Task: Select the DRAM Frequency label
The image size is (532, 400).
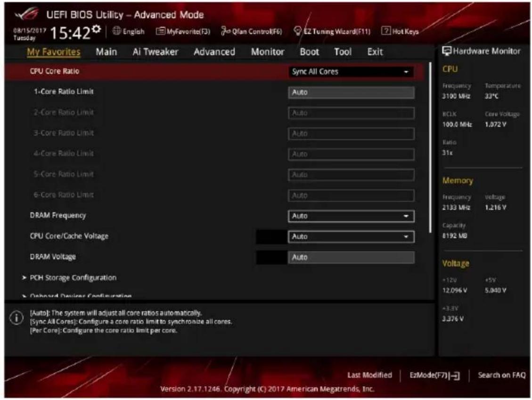Action: click(57, 216)
